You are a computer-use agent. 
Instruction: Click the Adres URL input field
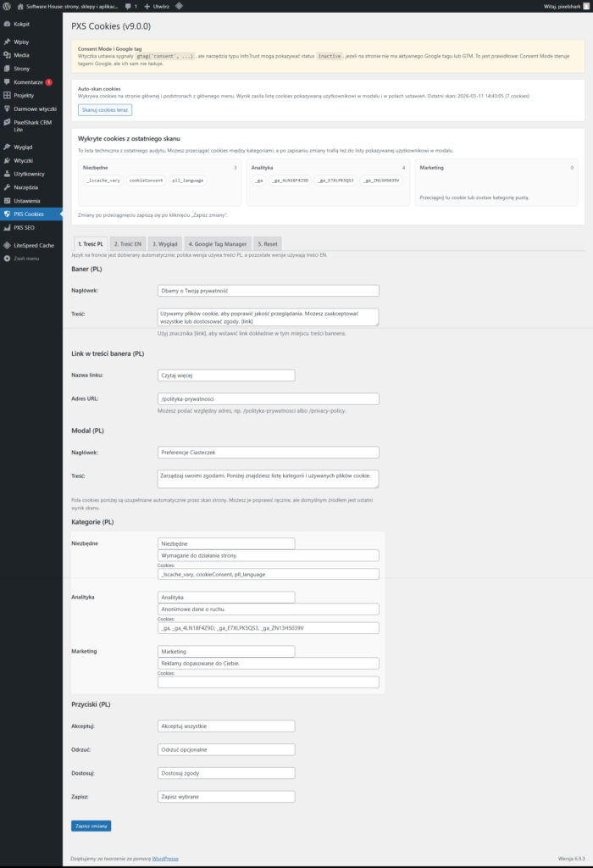coord(268,399)
